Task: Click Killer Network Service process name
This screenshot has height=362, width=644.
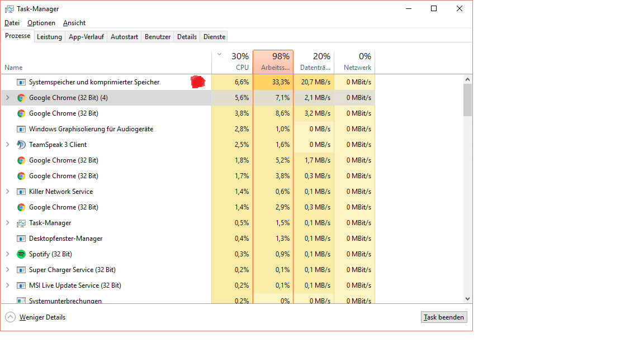Action: (61, 192)
